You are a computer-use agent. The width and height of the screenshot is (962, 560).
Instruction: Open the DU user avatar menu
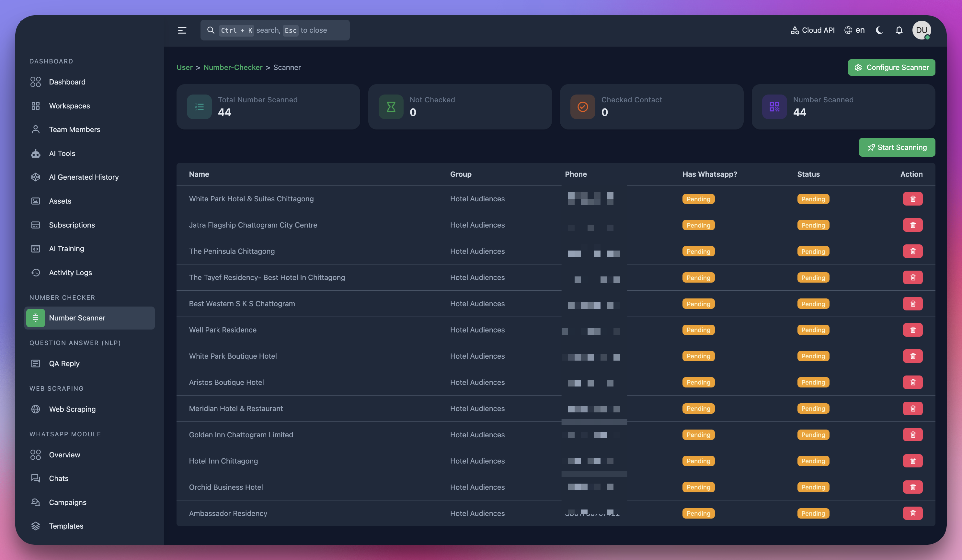[921, 30]
